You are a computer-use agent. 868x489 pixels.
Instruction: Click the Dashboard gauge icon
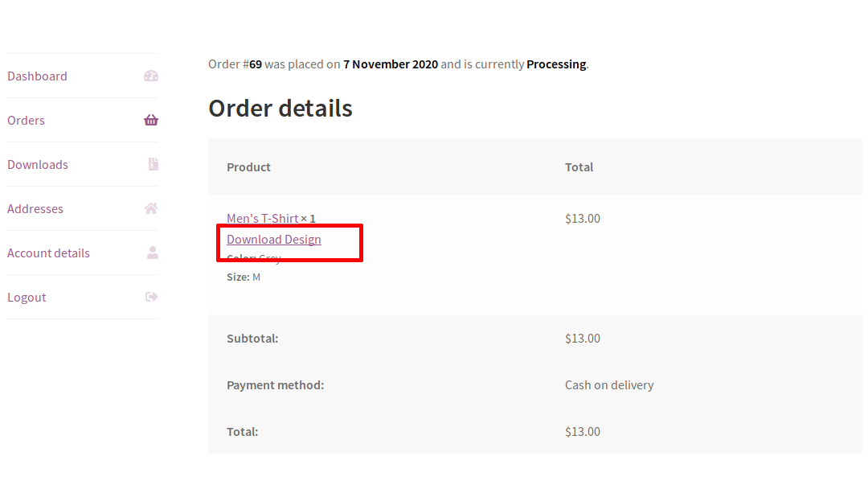(x=151, y=76)
